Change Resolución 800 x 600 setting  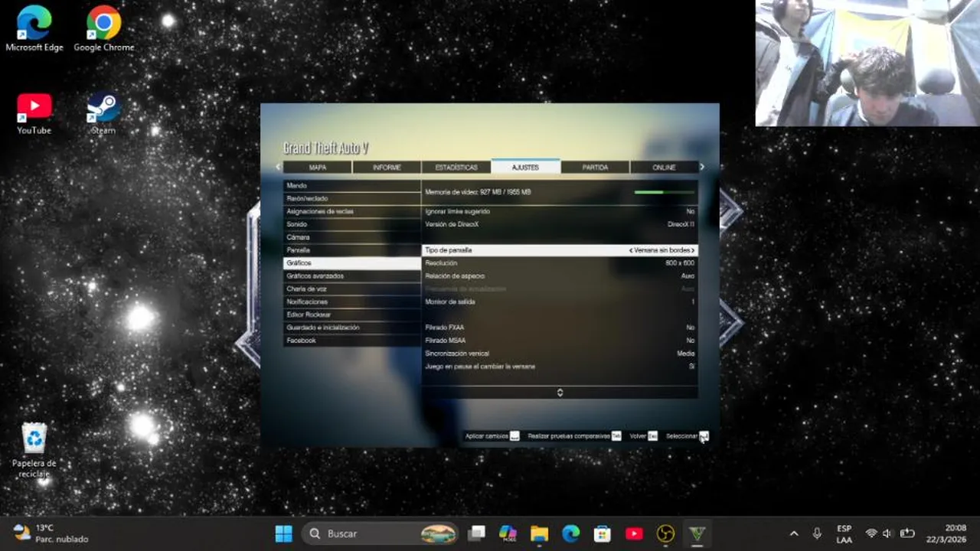click(560, 263)
